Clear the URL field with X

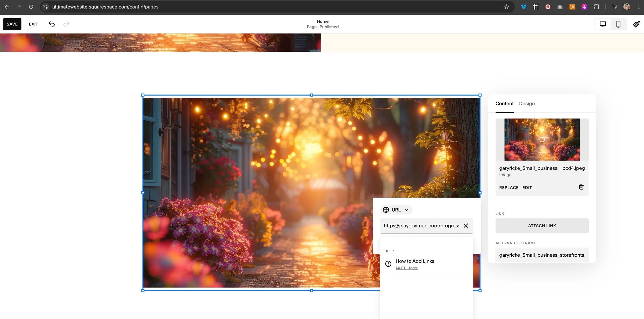click(x=466, y=226)
